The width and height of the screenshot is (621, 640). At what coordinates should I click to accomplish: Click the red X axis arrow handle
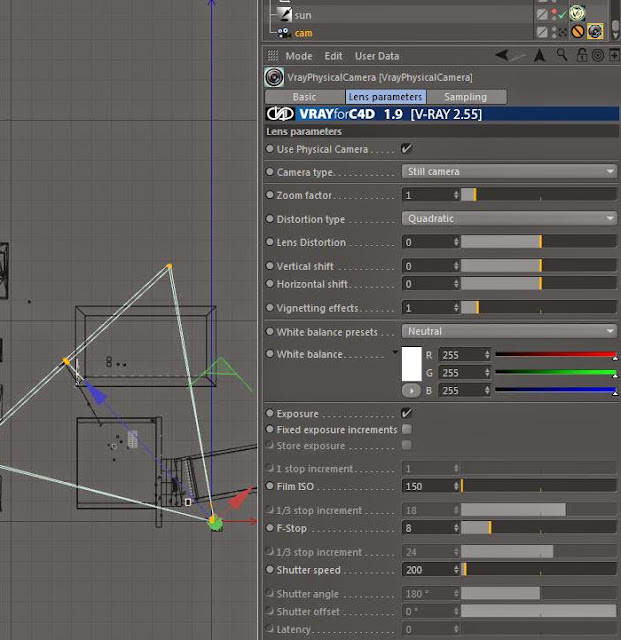coord(241,497)
